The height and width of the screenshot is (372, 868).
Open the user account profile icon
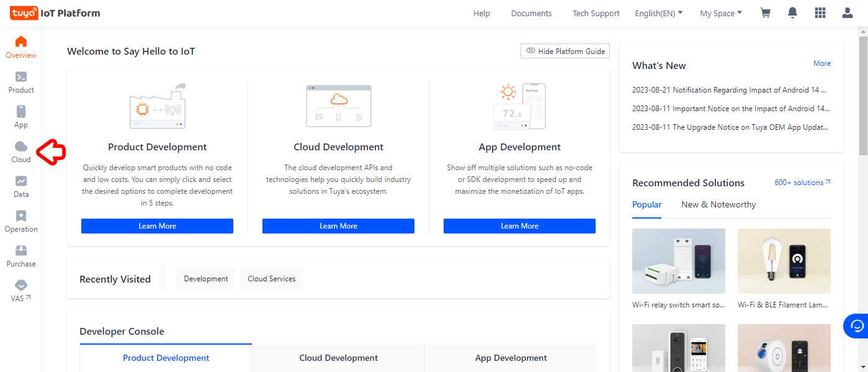(x=848, y=13)
